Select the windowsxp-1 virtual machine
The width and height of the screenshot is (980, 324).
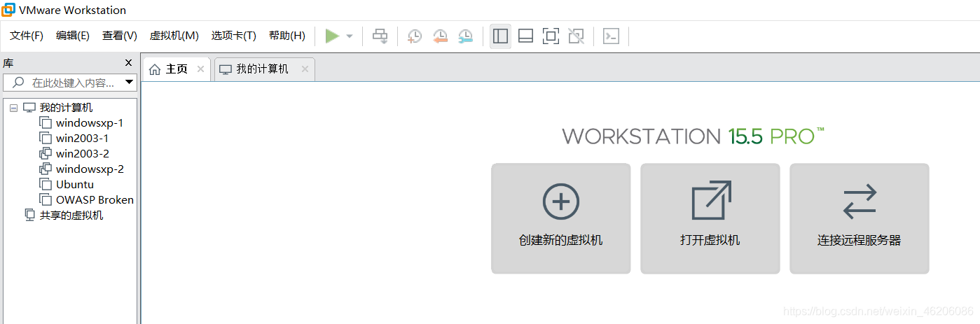click(x=90, y=123)
